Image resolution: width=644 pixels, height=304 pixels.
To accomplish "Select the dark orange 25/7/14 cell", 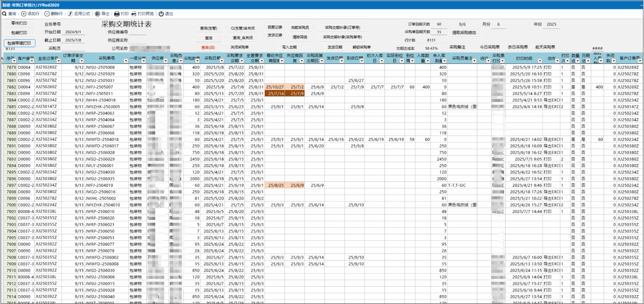I will pos(275,94).
